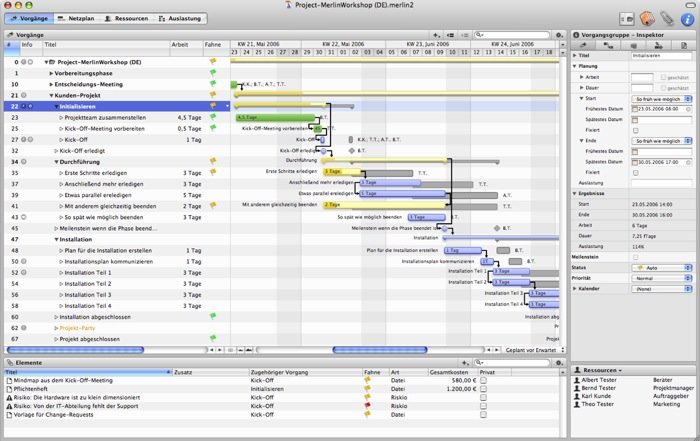Toggle the Fixiert checkbox under Start
This screenshot has width=700, height=441.
coord(635,130)
